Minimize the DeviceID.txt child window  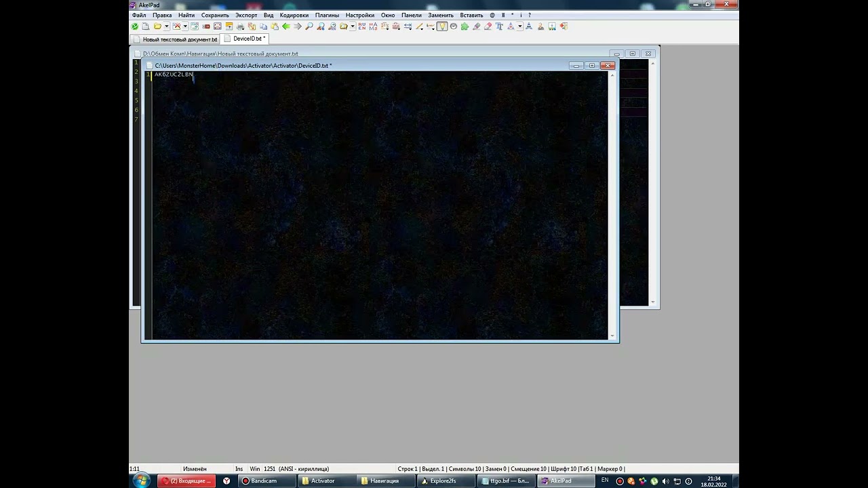576,66
